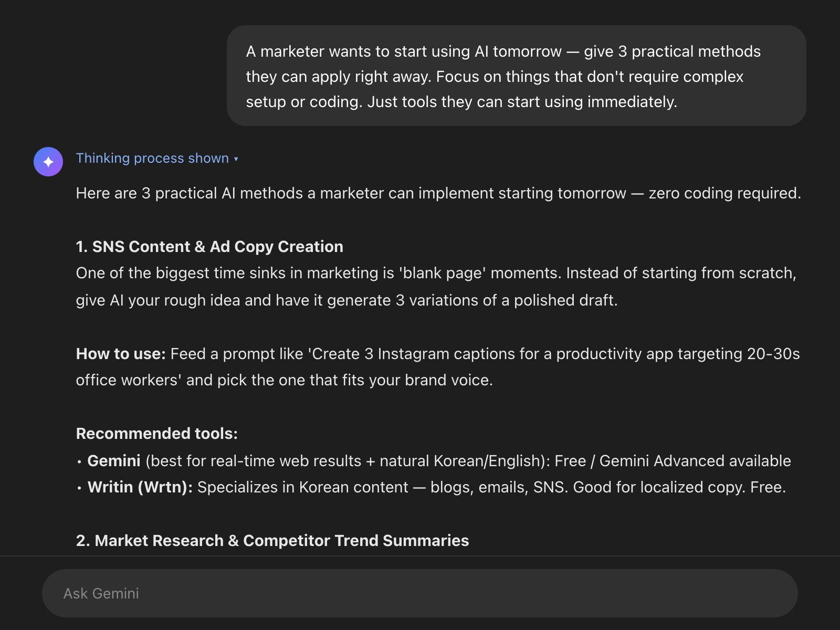Click the bold "Writin (Wrtn):" tool name
Viewport: 840px width, 630px height.
140,487
